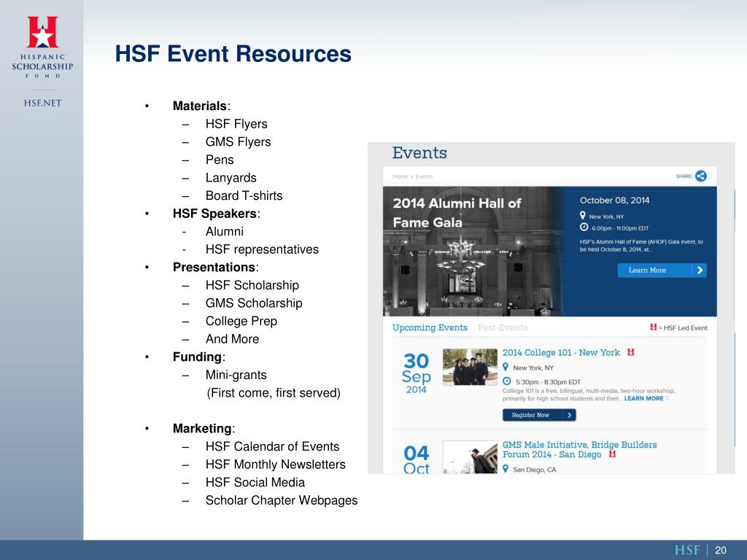Click the Pens list item

pos(220,160)
